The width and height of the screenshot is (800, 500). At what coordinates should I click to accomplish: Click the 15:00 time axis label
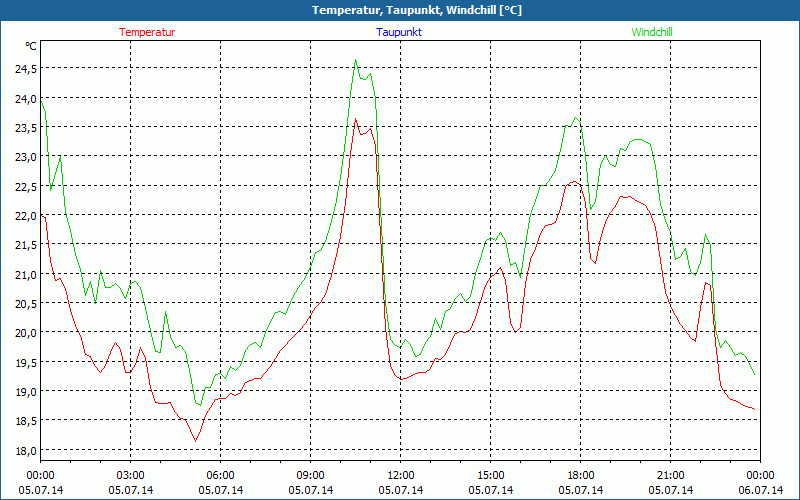[490, 475]
